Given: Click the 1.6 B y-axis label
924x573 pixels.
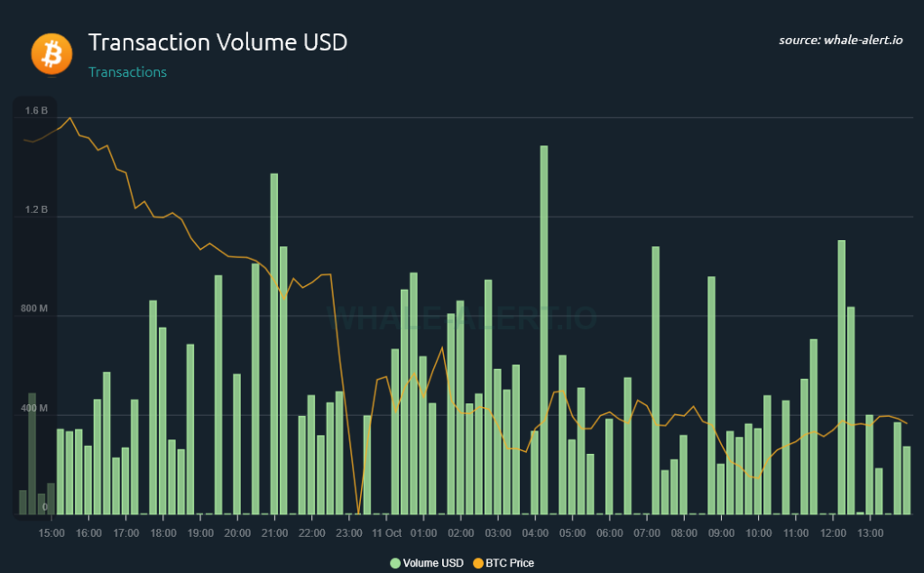Looking at the screenshot, I should click(36, 111).
